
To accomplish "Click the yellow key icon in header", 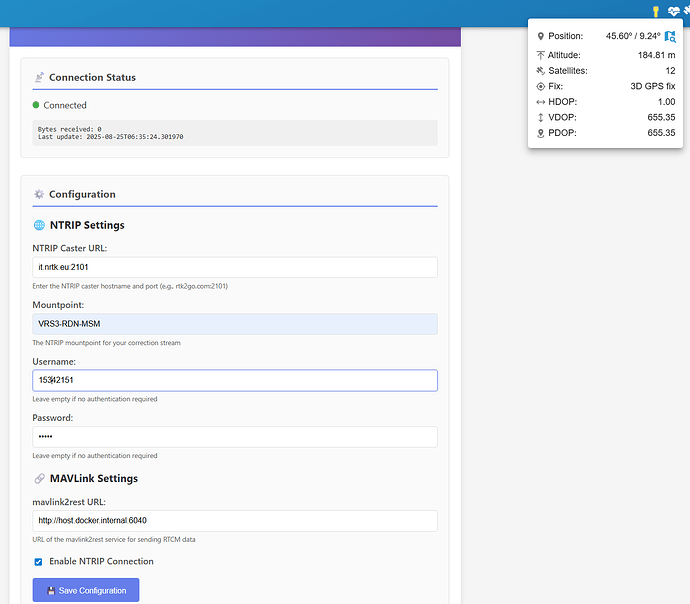I will coord(656,12).
